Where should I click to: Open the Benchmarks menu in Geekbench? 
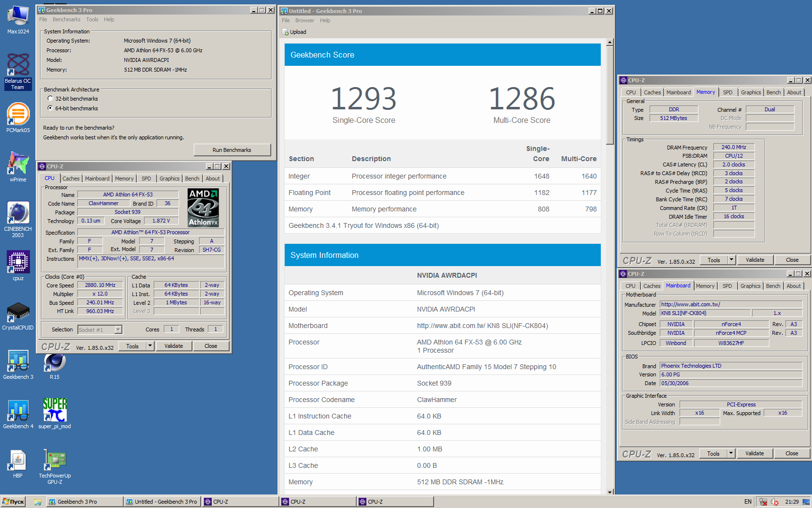point(66,20)
